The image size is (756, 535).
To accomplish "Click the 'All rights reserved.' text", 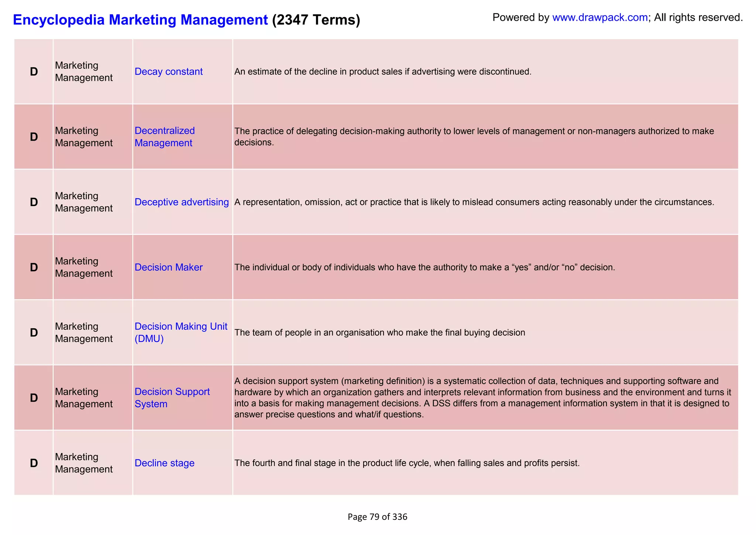I will [x=698, y=17].
